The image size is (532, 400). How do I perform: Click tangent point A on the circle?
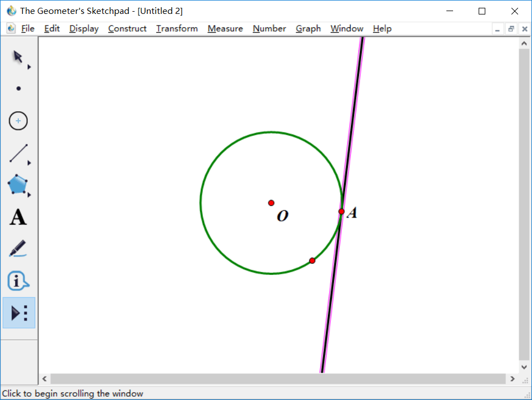click(341, 211)
